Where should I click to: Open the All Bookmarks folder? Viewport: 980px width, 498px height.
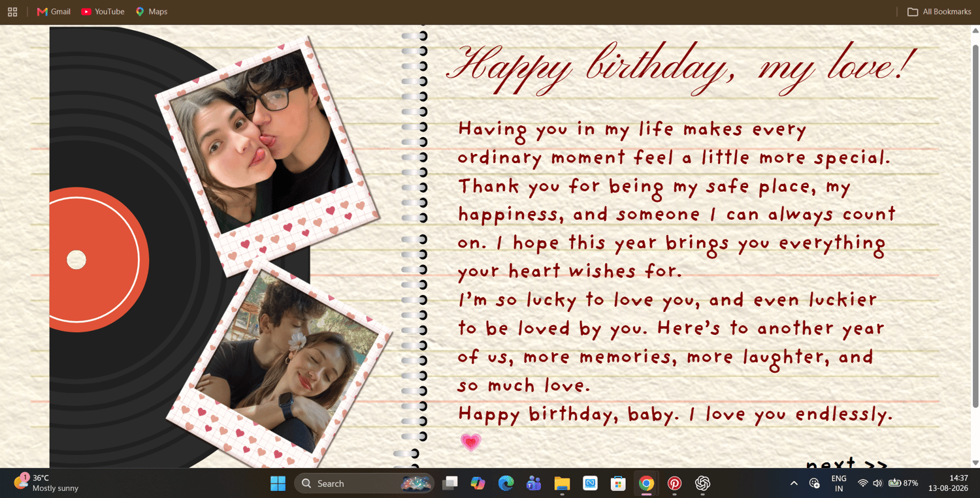point(939,12)
